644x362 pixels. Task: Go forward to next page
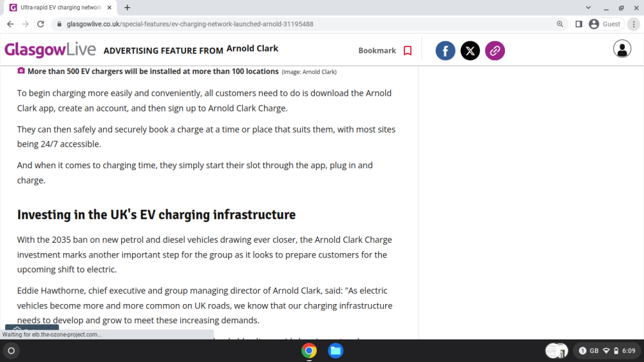click(26, 24)
